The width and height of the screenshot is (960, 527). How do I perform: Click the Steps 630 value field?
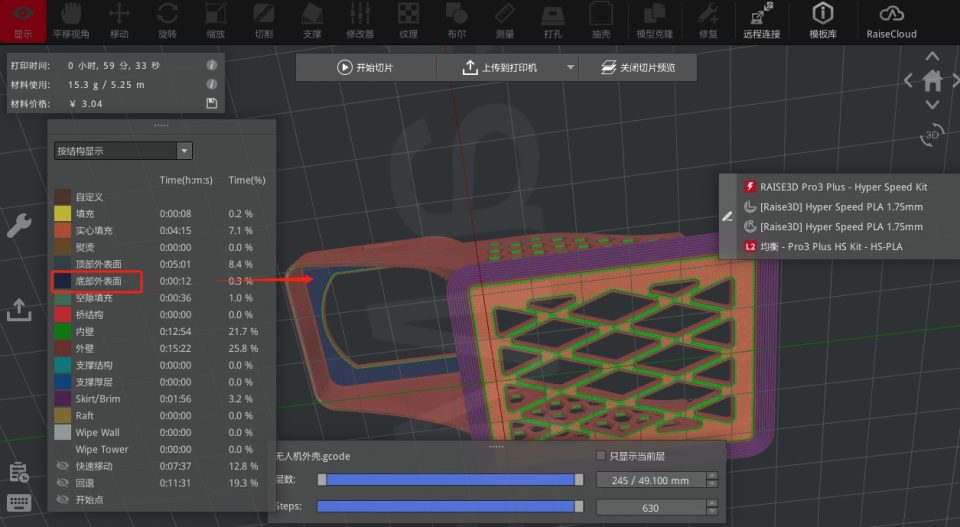coord(650,507)
